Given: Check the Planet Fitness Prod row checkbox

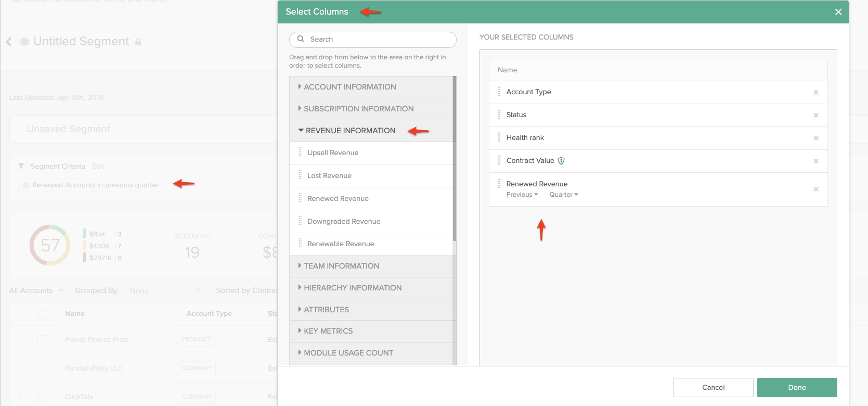Looking at the screenshot, I should [42, 340].
